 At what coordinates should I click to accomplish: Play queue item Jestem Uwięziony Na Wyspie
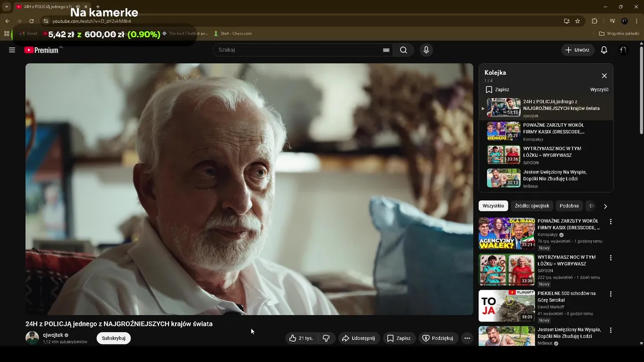pyautogui.click(x=546, y=178)
